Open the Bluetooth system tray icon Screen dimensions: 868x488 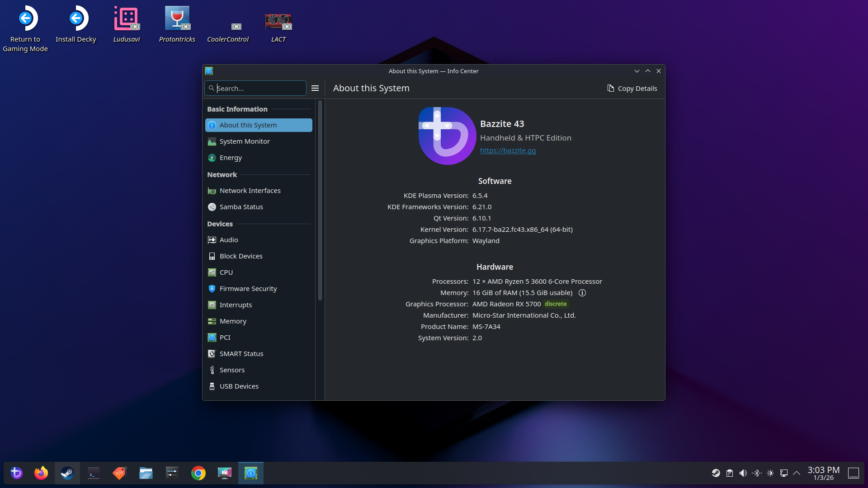pyautogui.click(x=757, y=473)
